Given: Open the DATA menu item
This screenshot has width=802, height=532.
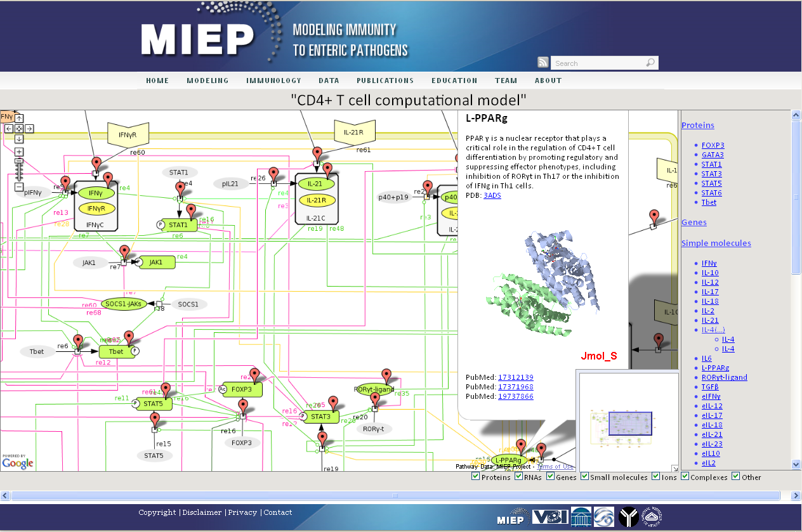Looking at the screenshot, I should click(329, 81).
